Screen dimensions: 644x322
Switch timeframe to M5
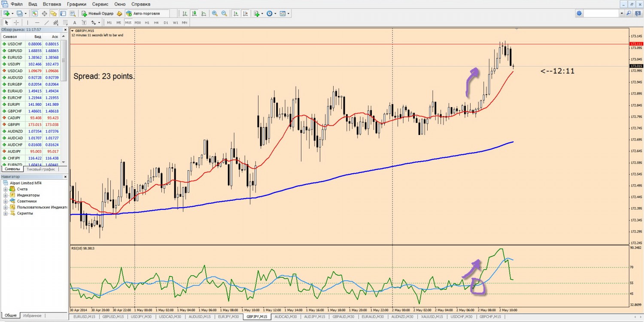(119, 22)
